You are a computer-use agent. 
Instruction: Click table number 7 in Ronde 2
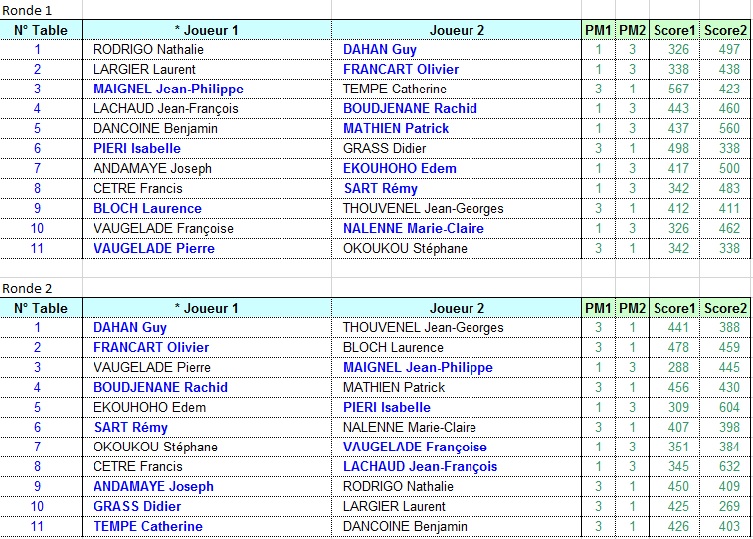tap(37, 447)
